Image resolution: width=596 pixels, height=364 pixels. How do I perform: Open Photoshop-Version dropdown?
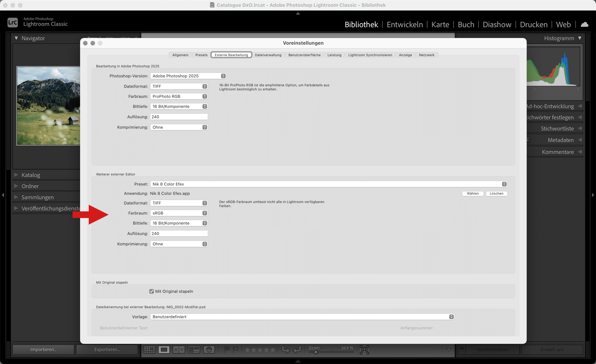coord(188,76)
